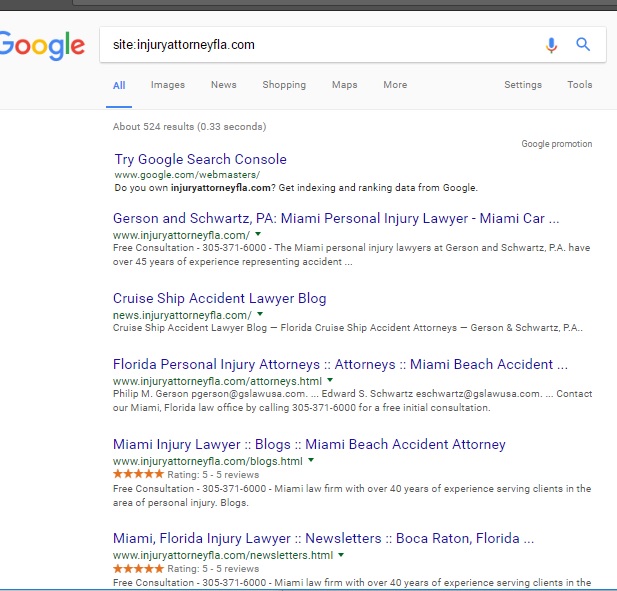Expand dropdown arrow next to www.injuryattorneyfla.com/ URL
This screenshot has width=617, height=591.
(x=258, y=234)
